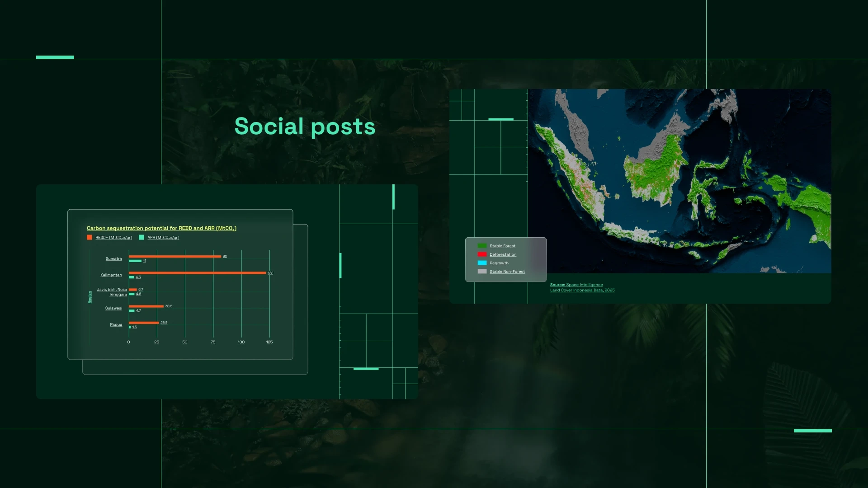The height and width of the screenshot is (488, 868).
Task: Click the vertical Region axis label
Action: point(90,297)
